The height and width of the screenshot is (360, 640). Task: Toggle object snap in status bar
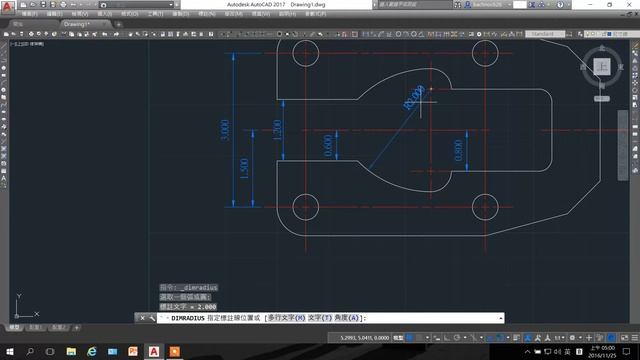[x=500, y=338]
